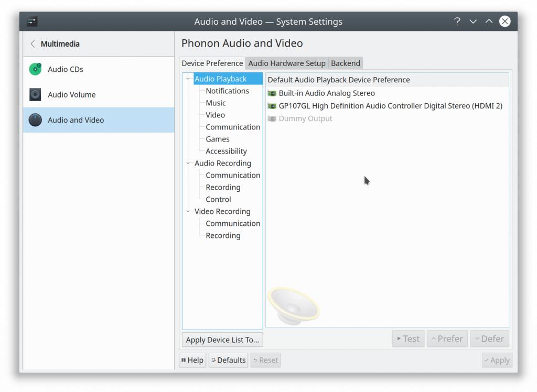Click the Defaults button
The image size is (537, 392).
pos(228,360)
